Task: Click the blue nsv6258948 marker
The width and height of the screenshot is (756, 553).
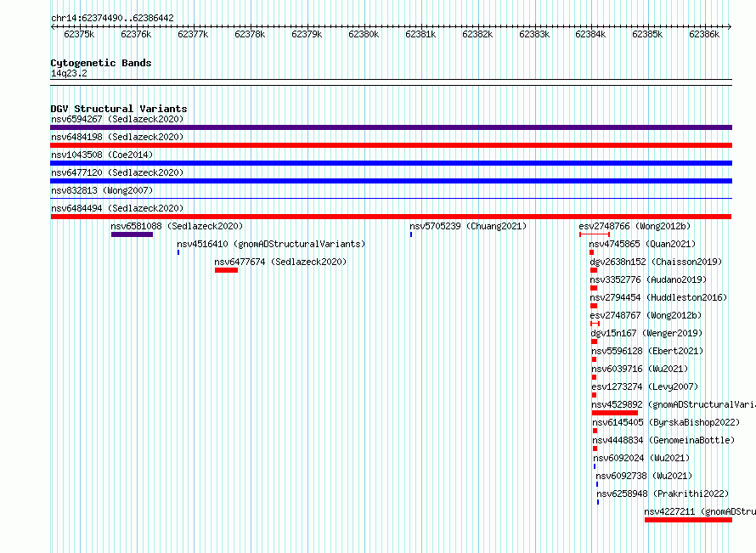Action: [x=598, y=502]
